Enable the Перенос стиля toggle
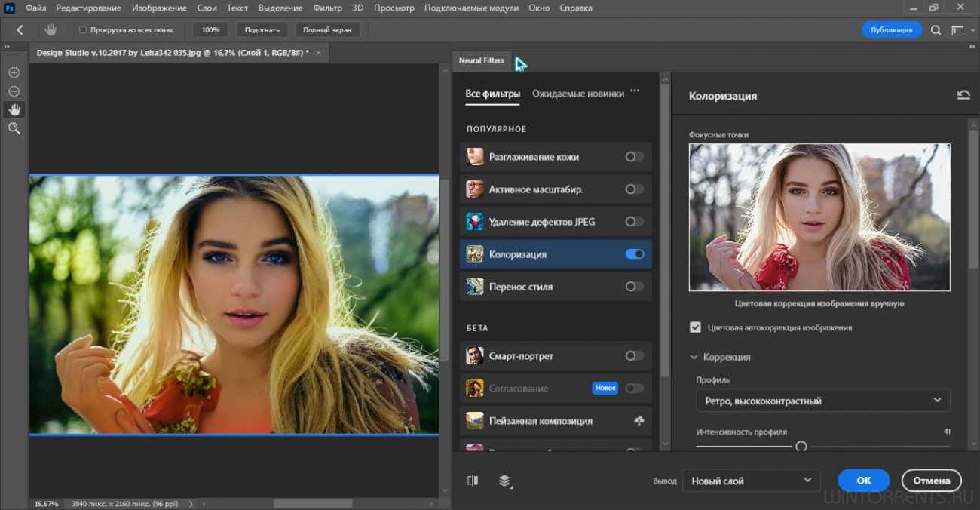This screenshot has height=510, width=980. tap(635, 287)
